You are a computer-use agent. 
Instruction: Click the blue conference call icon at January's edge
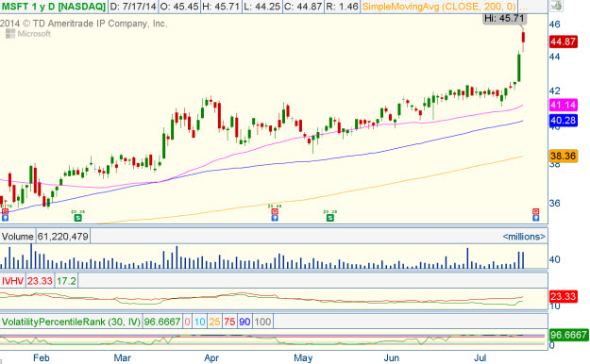click(x=5, y=218)
